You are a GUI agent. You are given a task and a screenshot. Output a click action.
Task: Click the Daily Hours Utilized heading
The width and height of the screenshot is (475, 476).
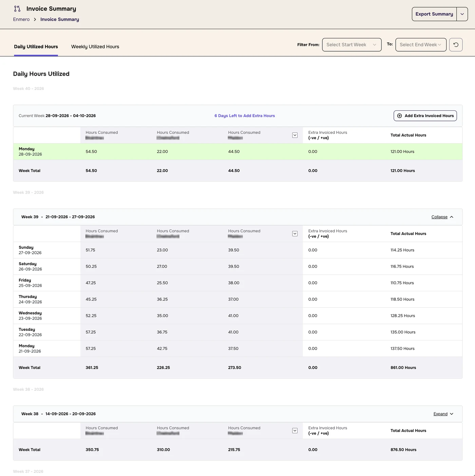pos(41,74)
